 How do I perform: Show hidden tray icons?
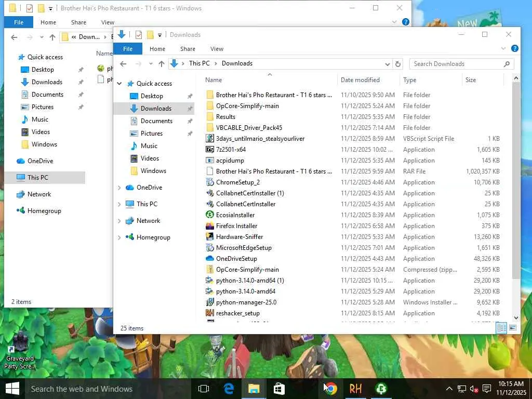point(449,389)
